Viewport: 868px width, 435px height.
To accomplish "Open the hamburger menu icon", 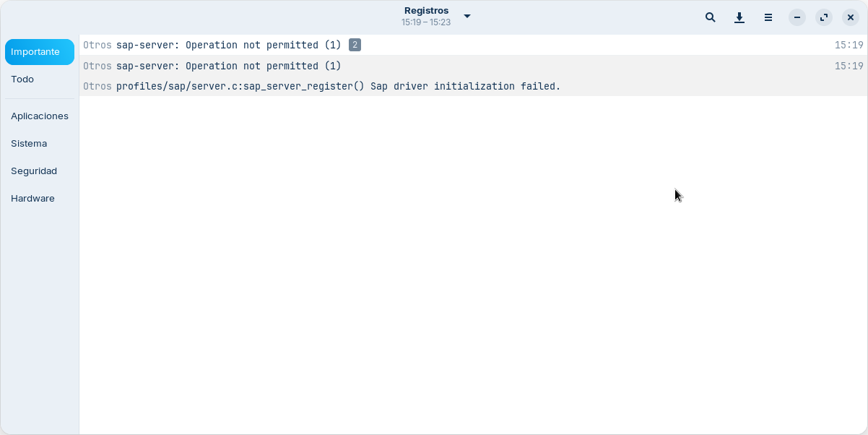I will coord(768,17).
